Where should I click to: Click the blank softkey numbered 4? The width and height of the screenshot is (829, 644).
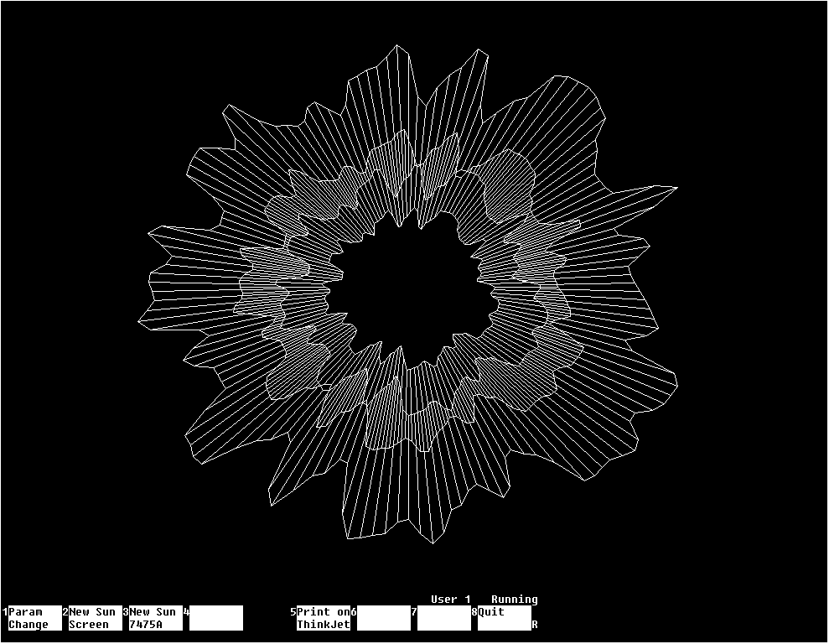point(215,618)
